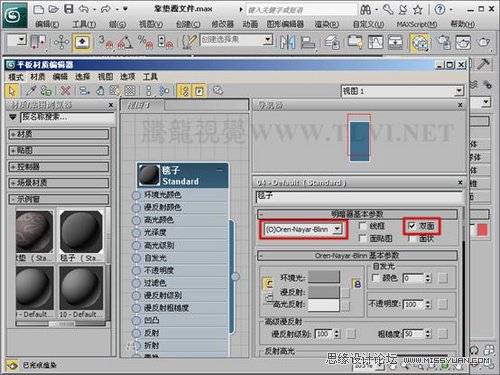Collapse the 示例窗 sample slots group
This screenshot has width=500, height=375.
point(58,199)
